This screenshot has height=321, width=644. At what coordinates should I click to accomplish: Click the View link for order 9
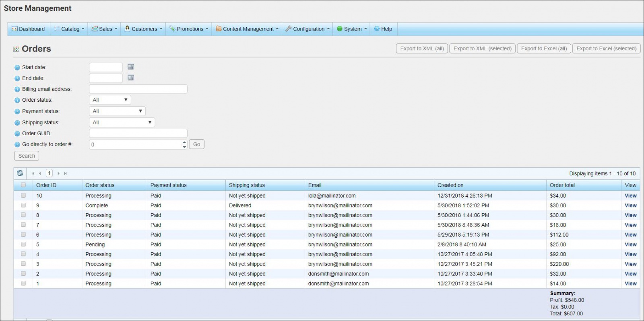[630, 206]
